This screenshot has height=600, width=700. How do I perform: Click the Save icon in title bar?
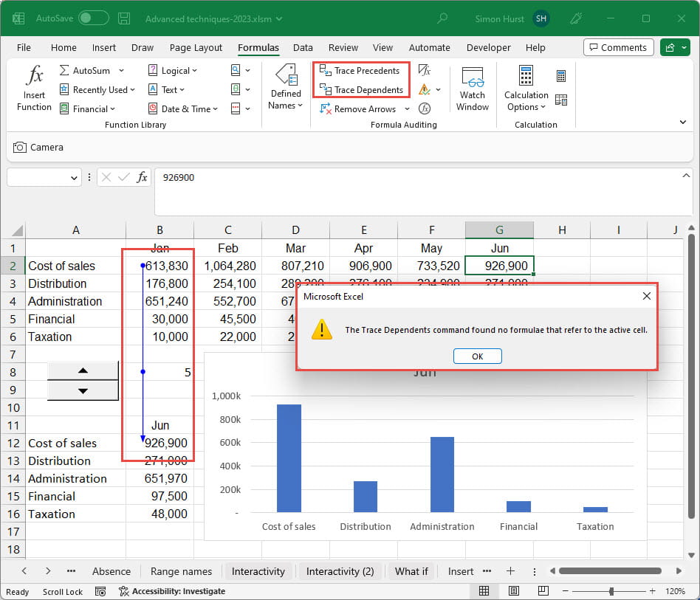click(x=124, y=18)
